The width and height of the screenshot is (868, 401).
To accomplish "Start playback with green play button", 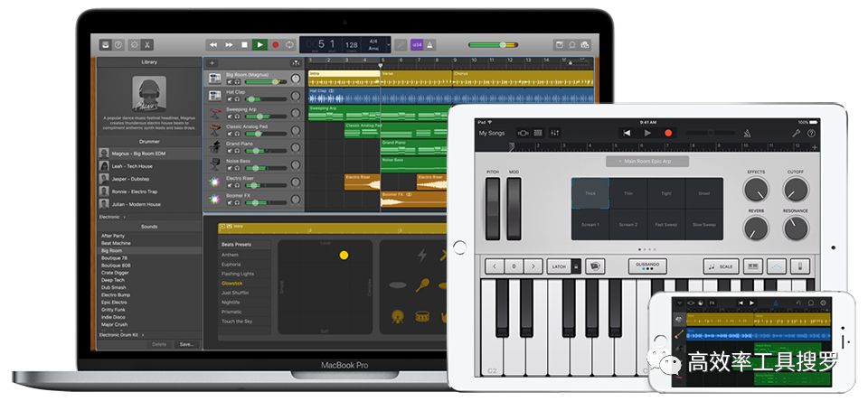I will tap(259, 45).
